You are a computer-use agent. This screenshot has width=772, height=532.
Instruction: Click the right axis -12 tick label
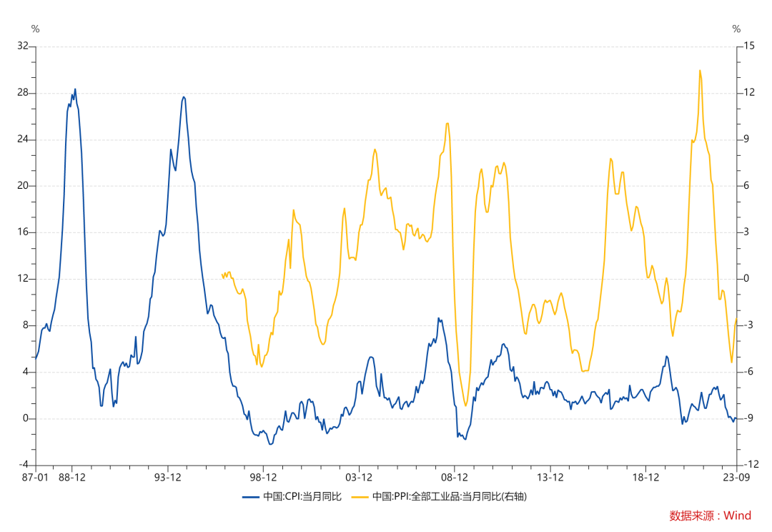point(751,464)
